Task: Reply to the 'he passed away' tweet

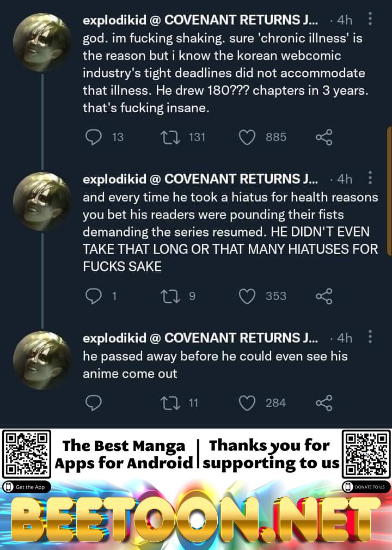Action: tap(94, 403)
